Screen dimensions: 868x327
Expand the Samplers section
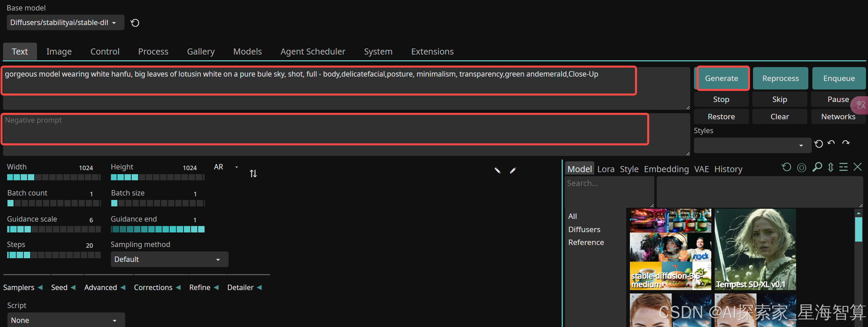(23, 287)
